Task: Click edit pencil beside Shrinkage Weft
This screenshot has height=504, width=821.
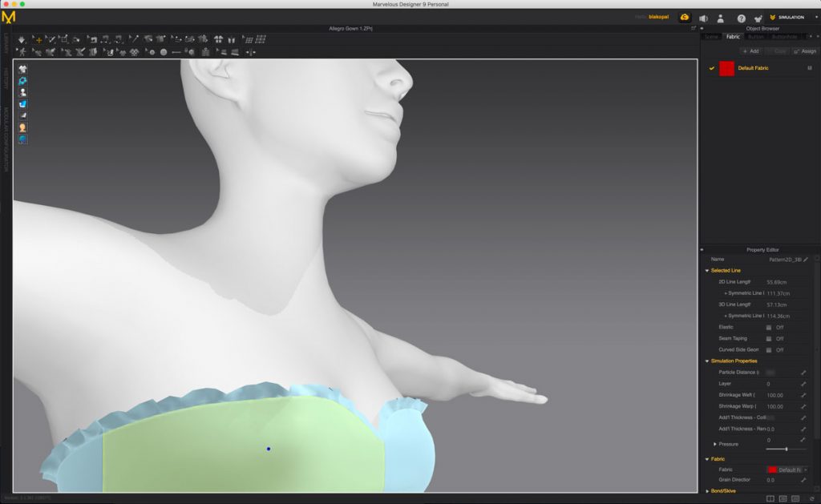Action: tap(803, 395)
